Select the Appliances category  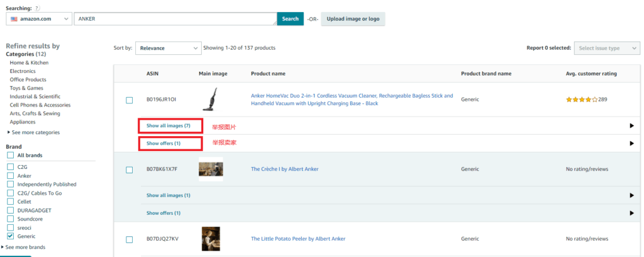click(23, 122)
